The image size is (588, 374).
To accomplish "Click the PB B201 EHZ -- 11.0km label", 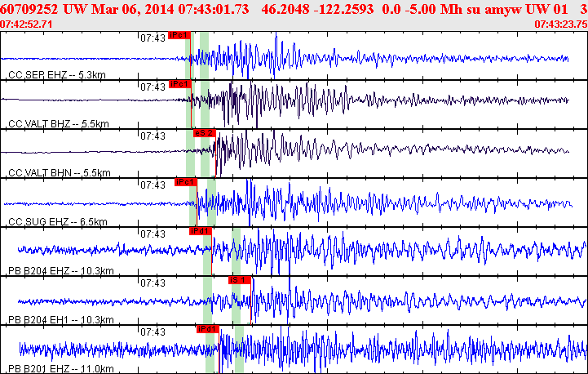I will coord(60,368).
